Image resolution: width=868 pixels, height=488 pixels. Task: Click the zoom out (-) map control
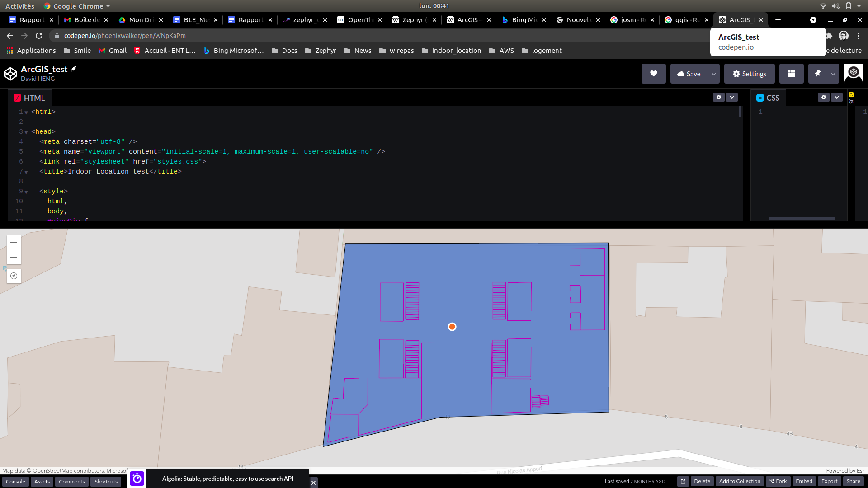click(x=13, y=258)
